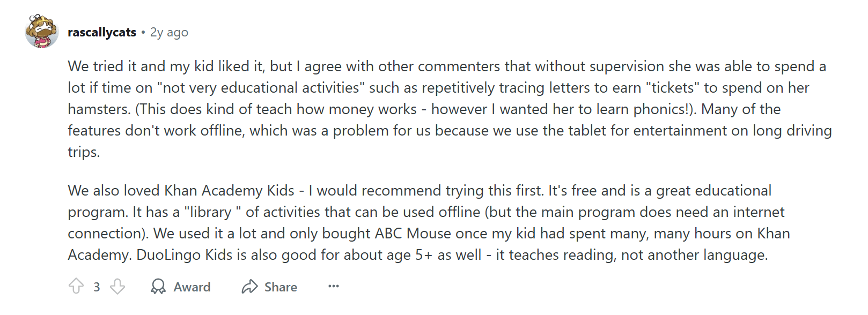Screen dimensions: 868x315
Task: Share rascallycats' comment
Action: click(270, 287)
